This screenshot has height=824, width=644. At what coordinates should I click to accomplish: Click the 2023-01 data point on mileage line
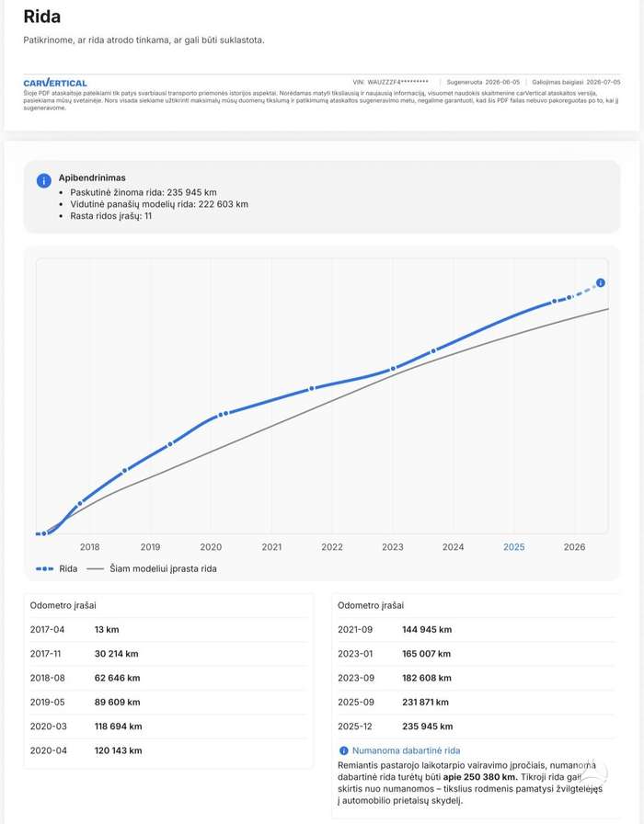tap(393, 369)
